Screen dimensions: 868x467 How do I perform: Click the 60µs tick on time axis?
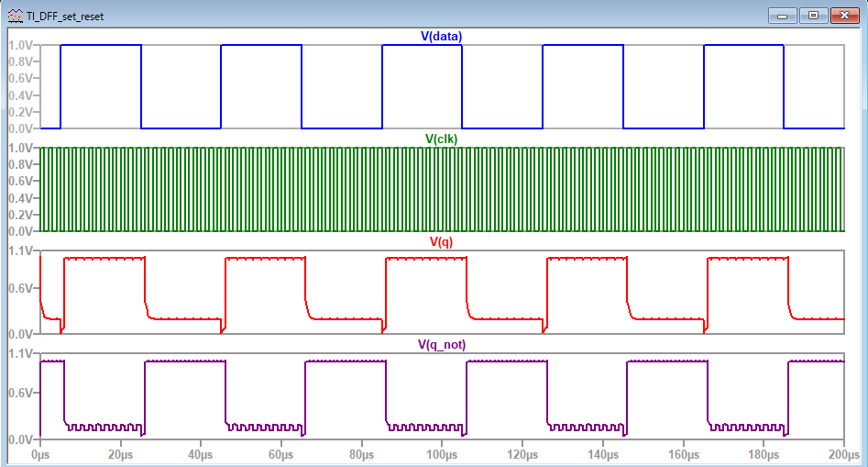pos(280,454)
